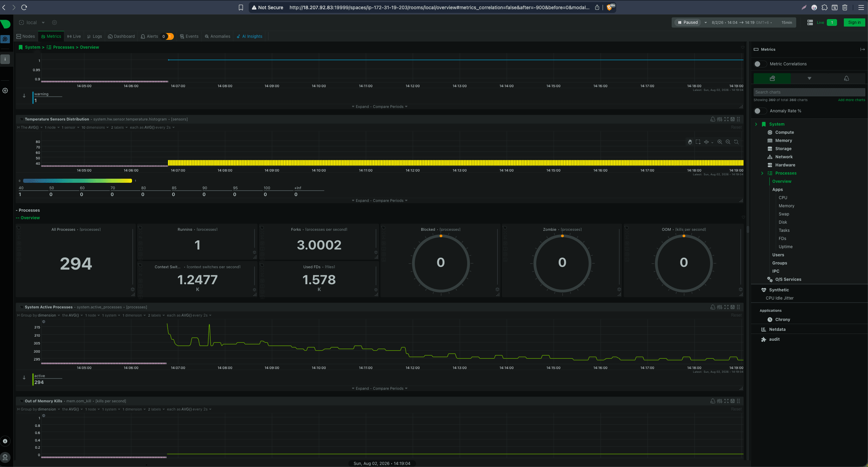Bookmark this page with browser bookmark icon
The height and width of the screenshot is (467, 868).
(241, 7)
